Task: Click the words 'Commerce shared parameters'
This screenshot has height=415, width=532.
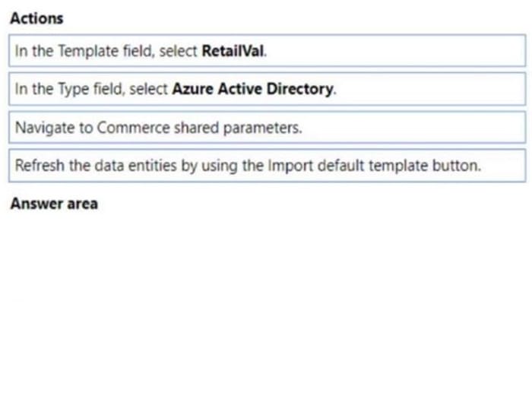Action: [x=199, y=128]
